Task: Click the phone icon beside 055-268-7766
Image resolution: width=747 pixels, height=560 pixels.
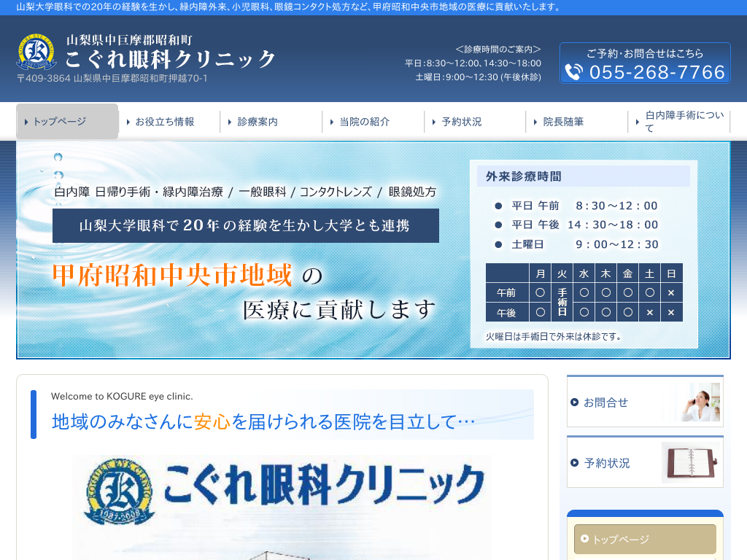Action: (x=574, y=72)
